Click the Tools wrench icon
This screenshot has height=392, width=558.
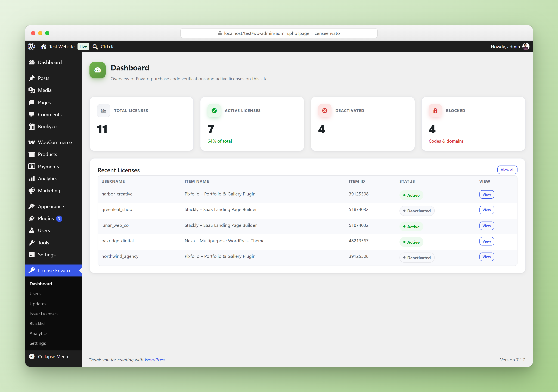(x=32, y=242)
